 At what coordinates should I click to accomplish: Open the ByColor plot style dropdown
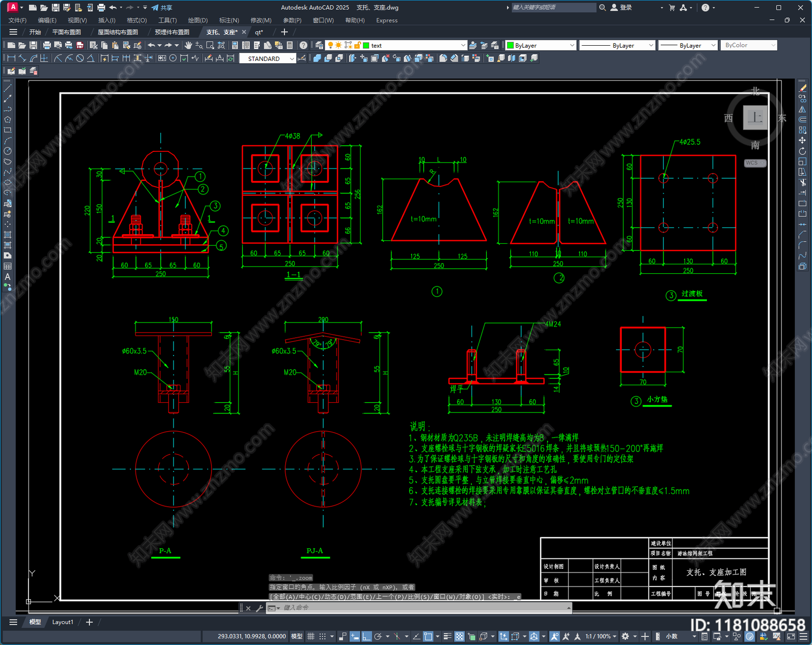749,45
